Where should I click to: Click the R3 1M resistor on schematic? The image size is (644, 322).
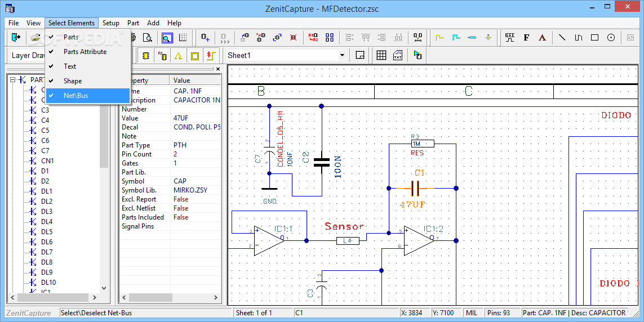pos(423,144)
